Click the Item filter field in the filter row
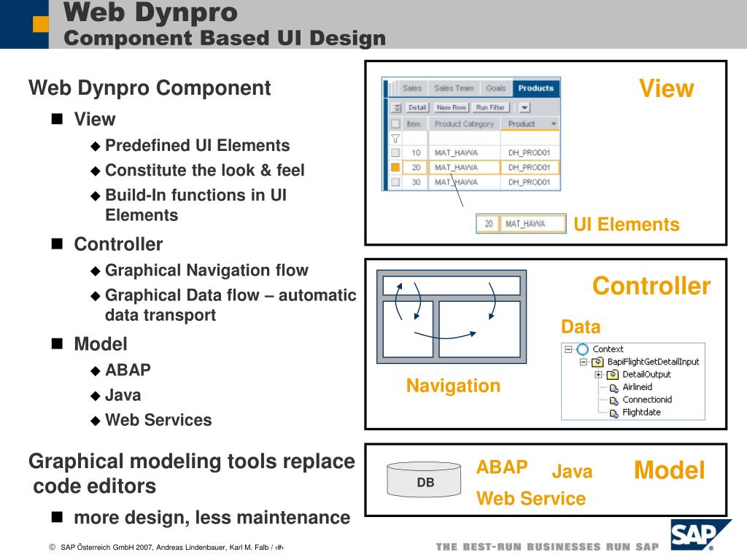Viewport: 747px width, 560px height. pyautogui.click(x=415, y=139)
